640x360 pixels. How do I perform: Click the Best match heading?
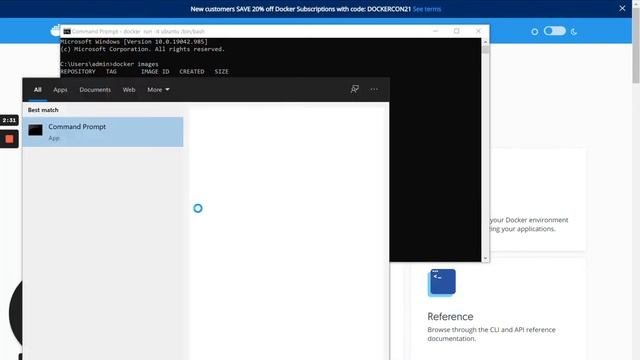click(x=43, y=110)
